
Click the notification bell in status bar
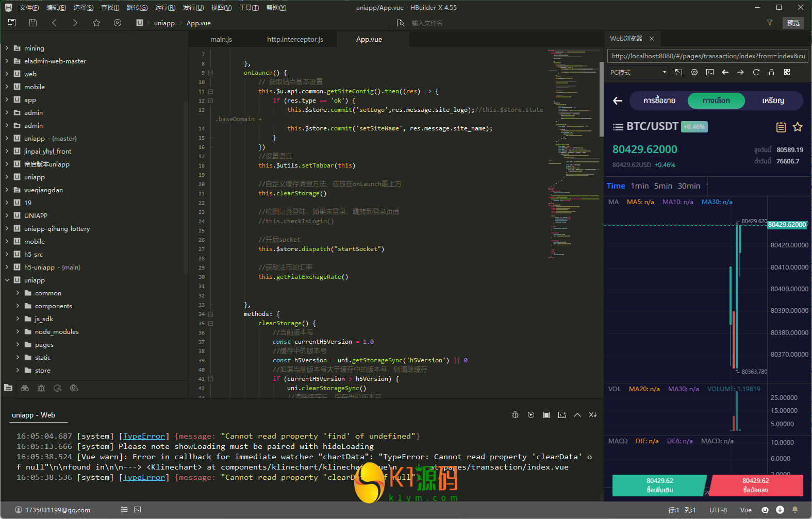pos(795,510)
